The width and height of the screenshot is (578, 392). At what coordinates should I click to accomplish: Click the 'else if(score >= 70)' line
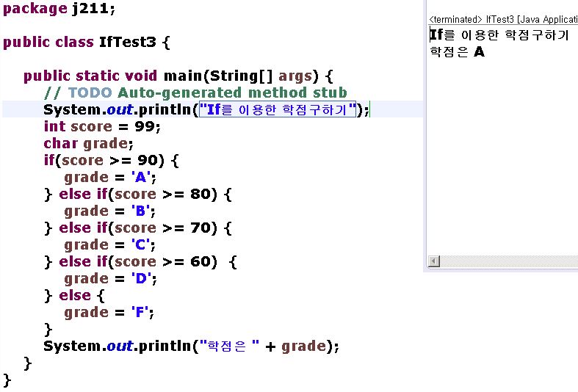coord(138,228)
